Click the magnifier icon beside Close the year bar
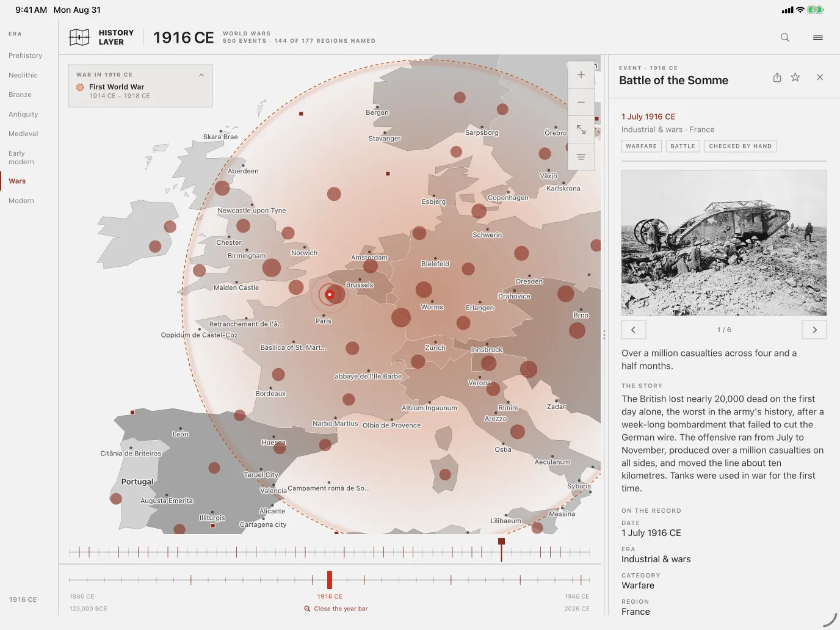Viewport: 840px width, 630px height. click(308, 609)
